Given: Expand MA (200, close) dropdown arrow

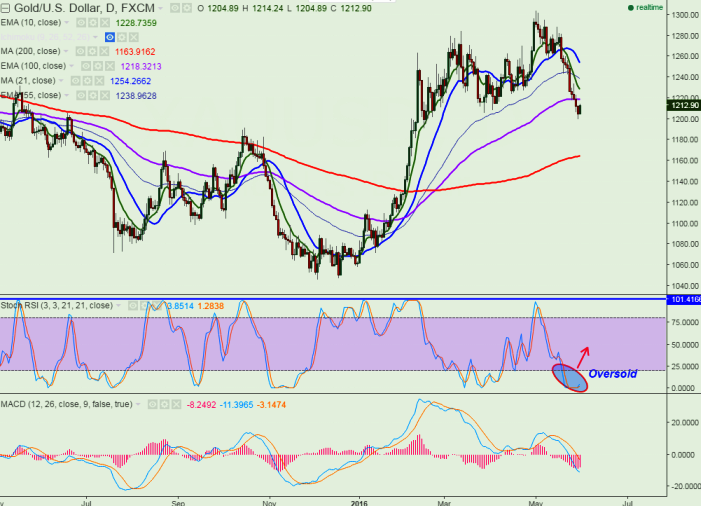Looking at the screenshot, I should [x=66, y=51].
